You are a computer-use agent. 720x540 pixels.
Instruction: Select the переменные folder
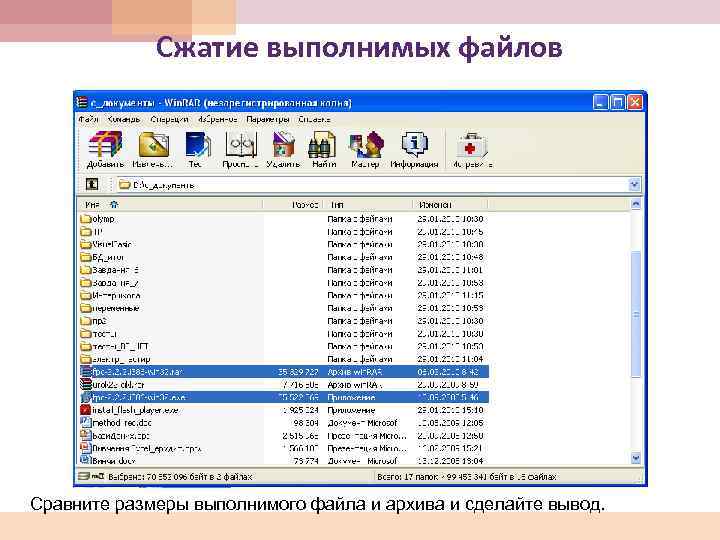(110, 308)
